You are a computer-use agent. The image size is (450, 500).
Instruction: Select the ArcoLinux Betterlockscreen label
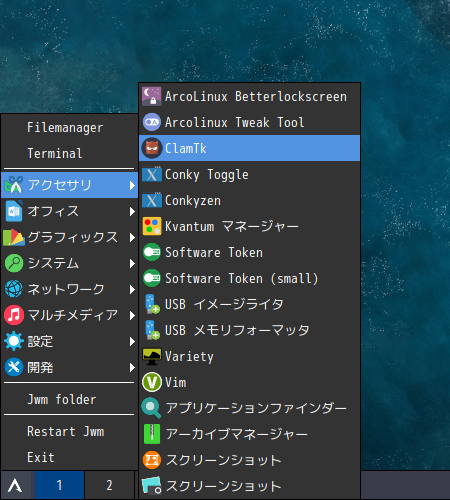tap(256, 97)
